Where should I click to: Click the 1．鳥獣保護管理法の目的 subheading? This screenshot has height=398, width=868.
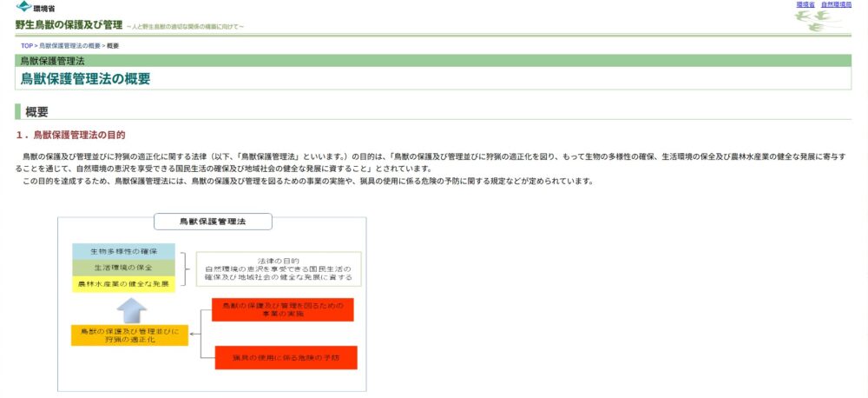point(70,135)
